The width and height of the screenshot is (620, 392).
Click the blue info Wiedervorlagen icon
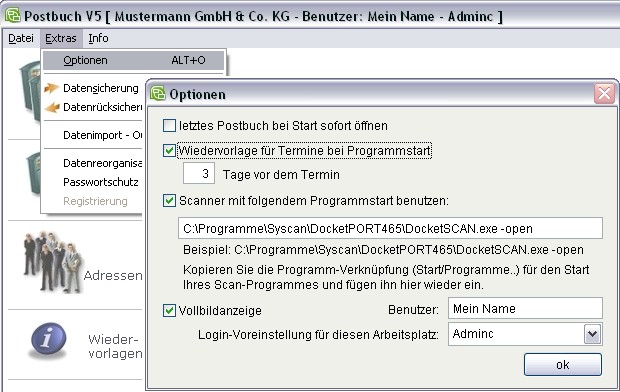coord(49,341)
